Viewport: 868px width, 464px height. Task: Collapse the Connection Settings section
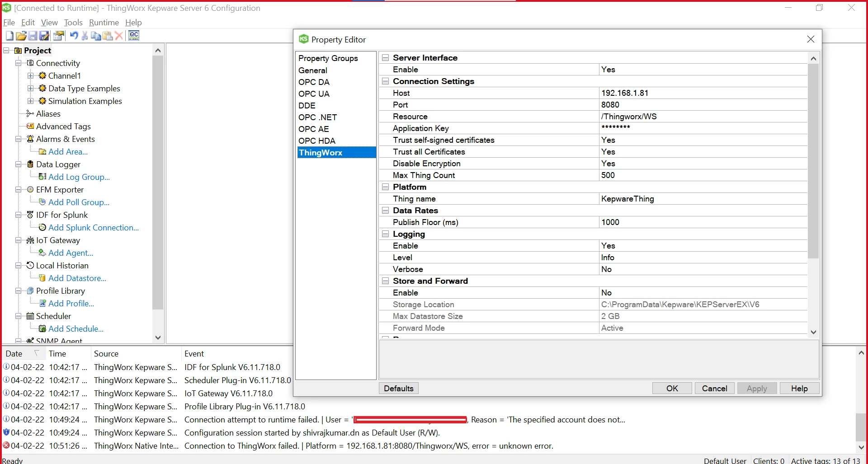(385, 81)
